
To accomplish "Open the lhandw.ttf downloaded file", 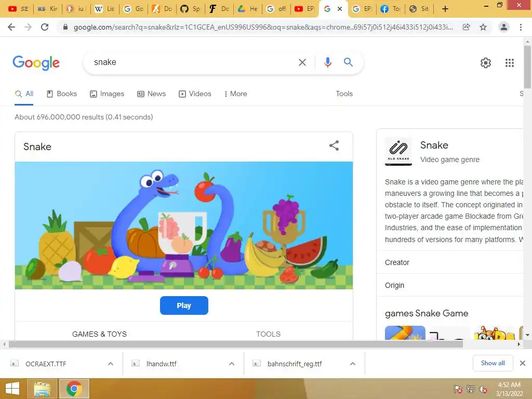I will tap(161, 364).
